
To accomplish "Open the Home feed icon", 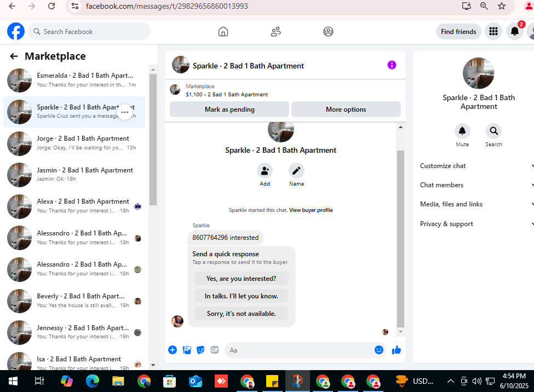I will [223, 32].
